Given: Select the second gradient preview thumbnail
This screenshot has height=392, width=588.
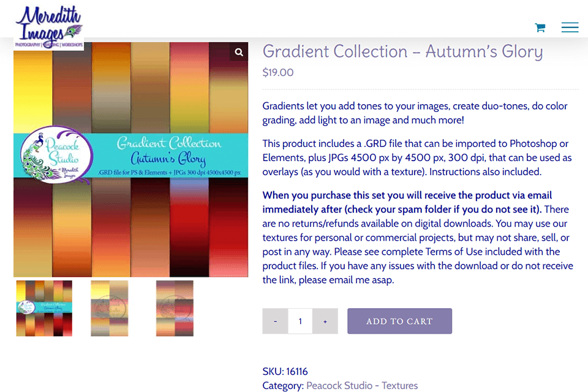Looking at the screenshot, I should 110,308.
